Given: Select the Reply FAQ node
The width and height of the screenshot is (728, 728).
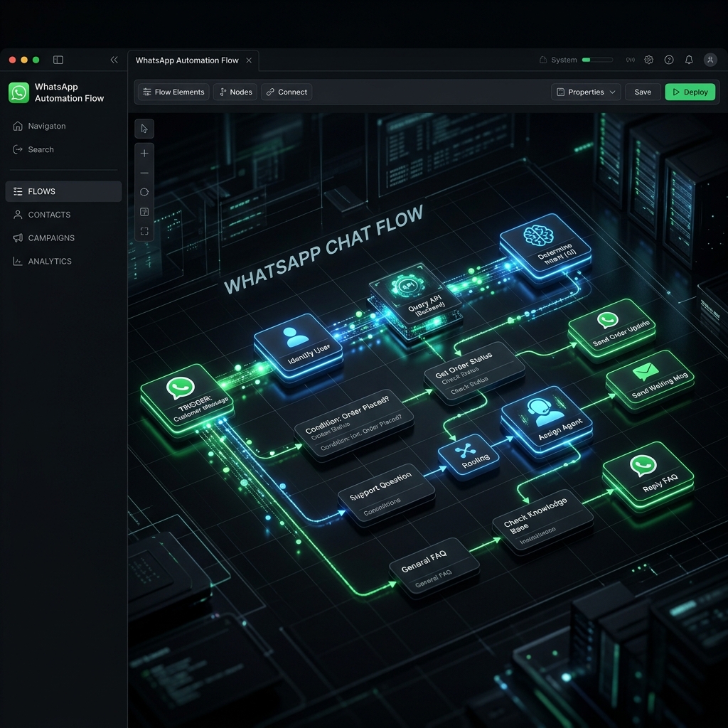Looking at the screenshot, I should pos(648,476).
